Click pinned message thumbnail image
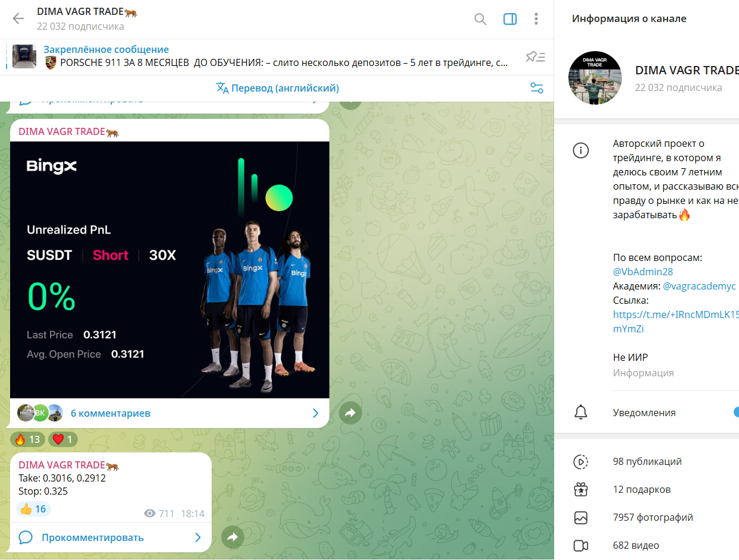This screenshot has width=739, height=560. pyautogui.click(x=24, y=56)
